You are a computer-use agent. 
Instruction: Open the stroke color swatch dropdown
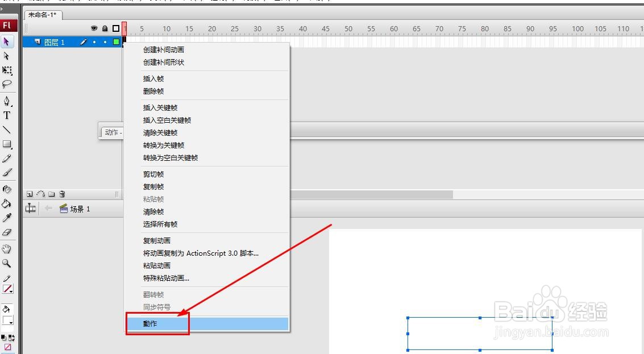click(8, 289)
